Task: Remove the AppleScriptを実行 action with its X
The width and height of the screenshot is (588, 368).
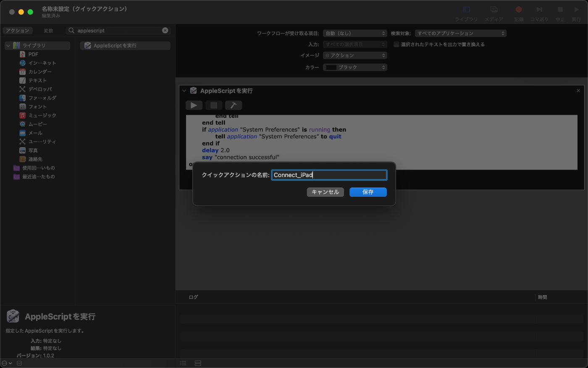Action: pos(578,91)
